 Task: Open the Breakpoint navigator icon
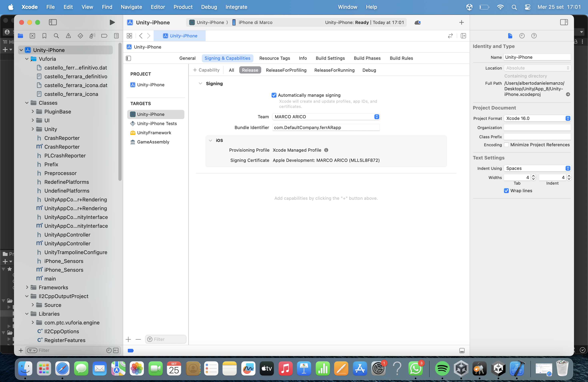[104, 36]
